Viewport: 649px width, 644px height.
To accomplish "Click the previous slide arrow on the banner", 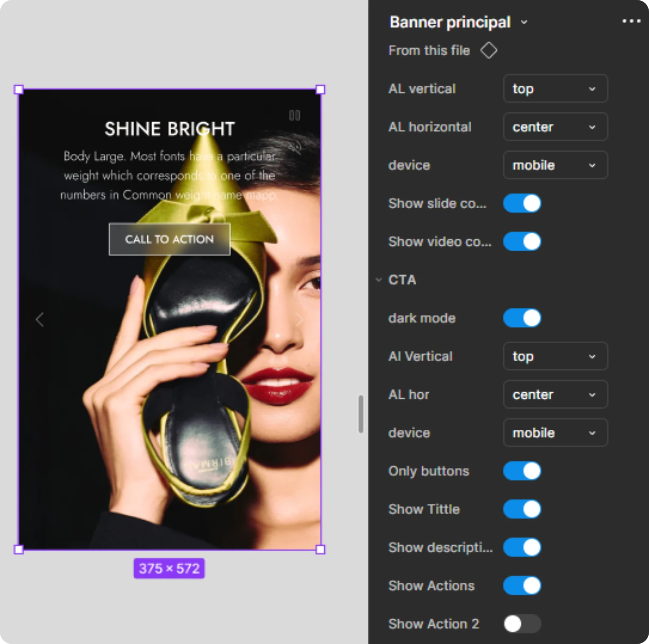I will [39, 319].
